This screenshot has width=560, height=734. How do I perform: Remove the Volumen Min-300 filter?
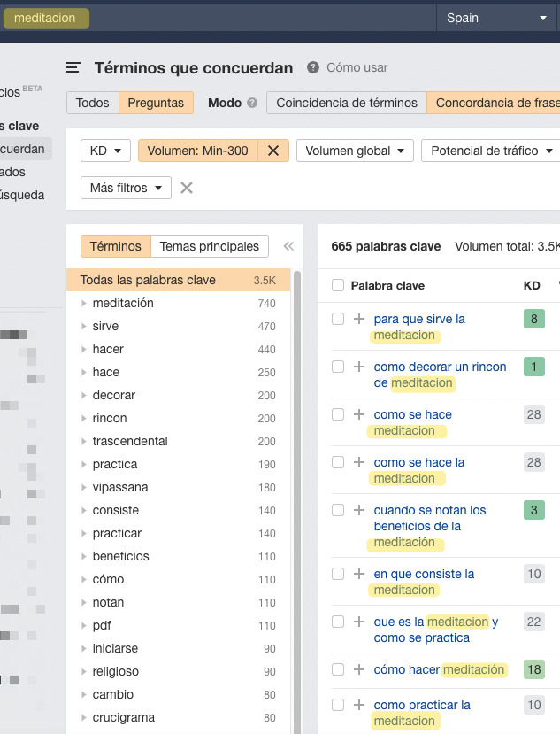[272, 151]
